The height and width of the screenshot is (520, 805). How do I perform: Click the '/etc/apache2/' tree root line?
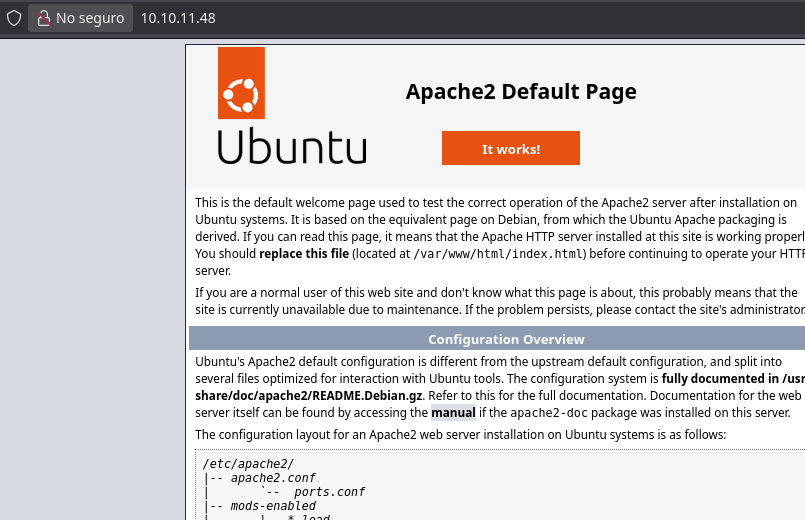coord(248,464)
